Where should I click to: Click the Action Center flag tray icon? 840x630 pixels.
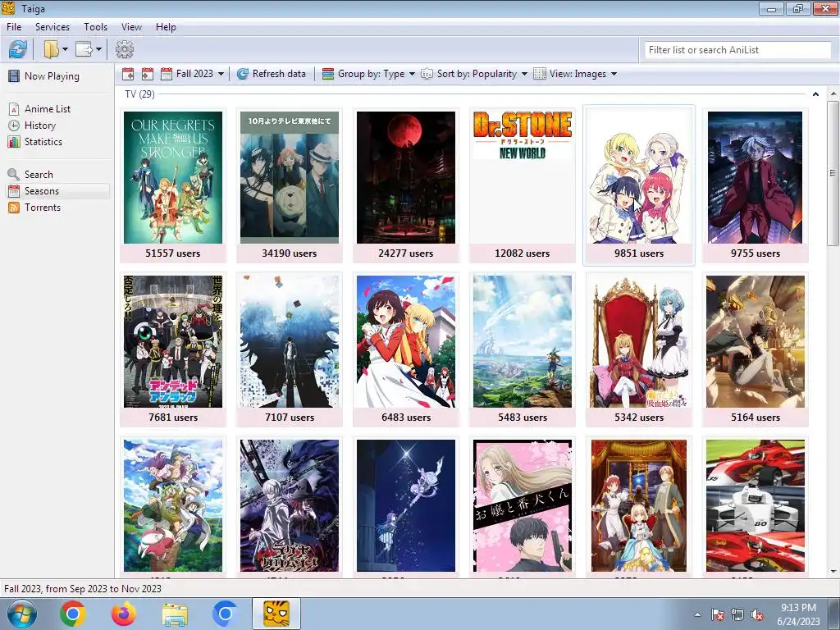coord(717,614)
